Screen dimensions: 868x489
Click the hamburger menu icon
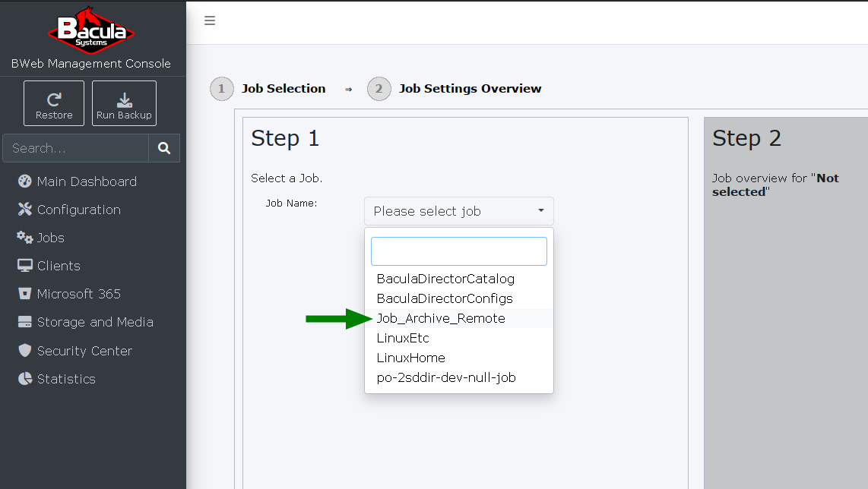click(x=210, y=21)
